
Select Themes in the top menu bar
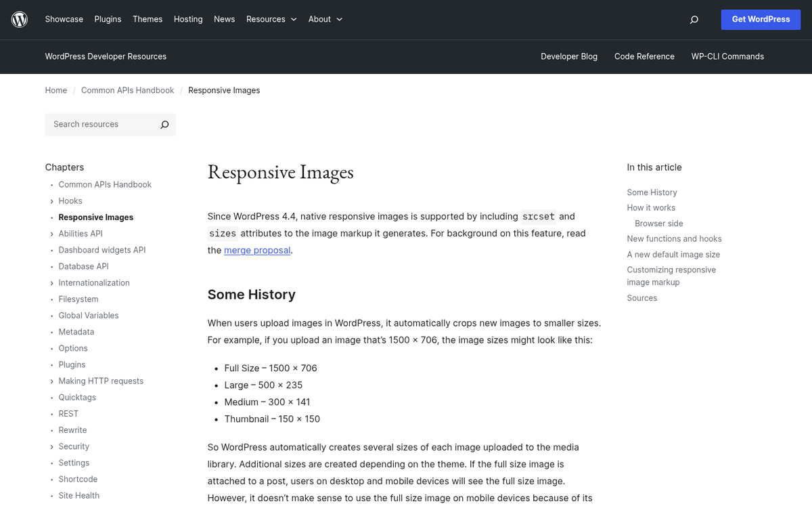tap(148, 19)
